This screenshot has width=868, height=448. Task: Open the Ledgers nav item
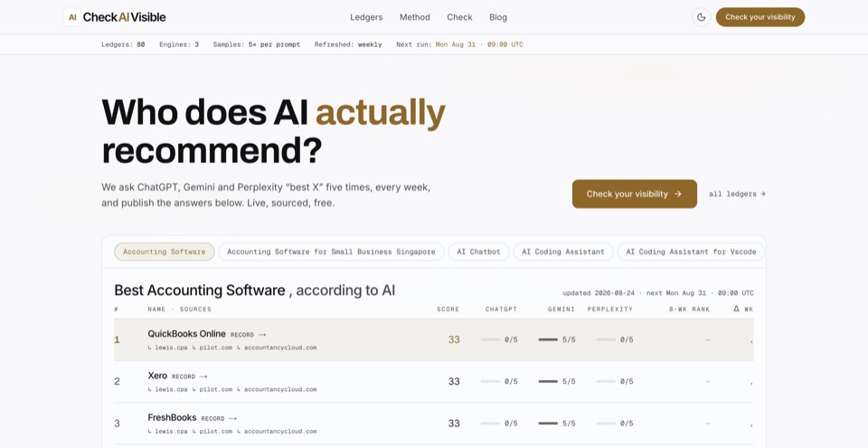click(x=366, y=17)
